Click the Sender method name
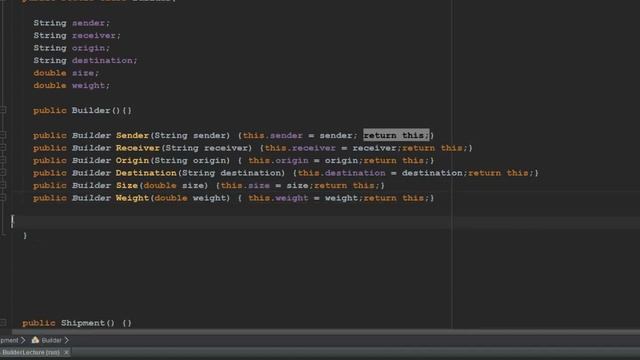This screenshot has width=640, height=360. pos(132,136)
